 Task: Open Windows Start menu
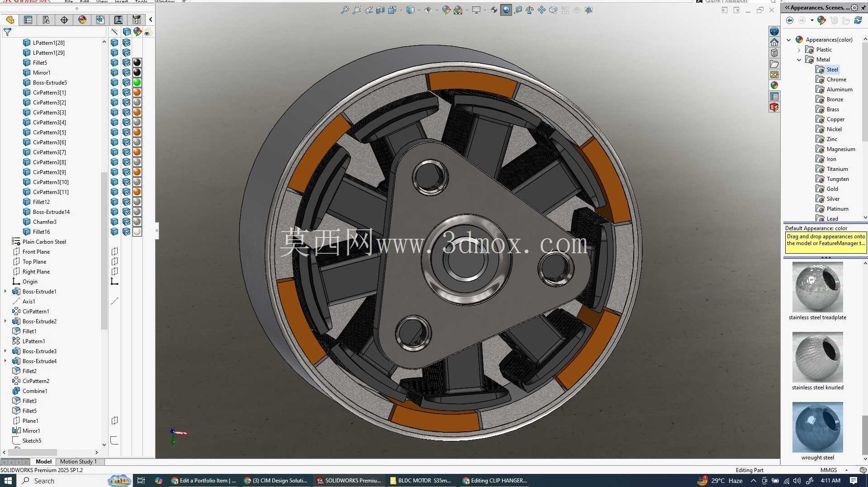[8, 481]
